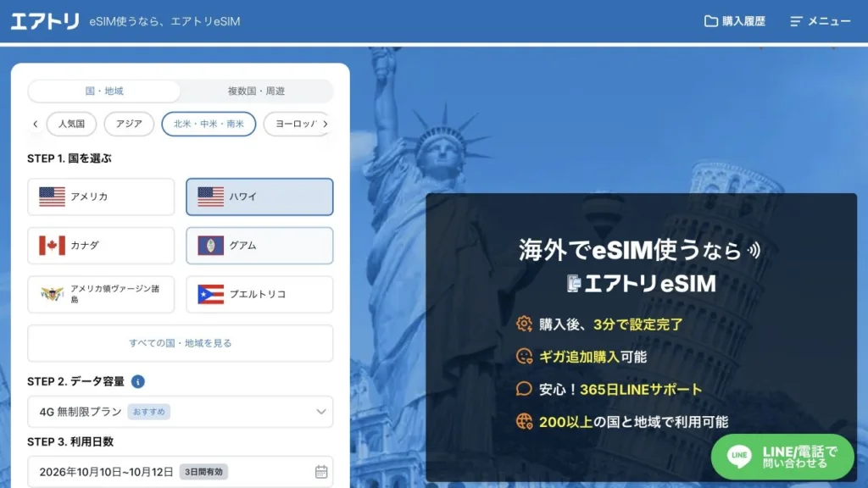Open the メニュー menu label
This screenshot has width=868, height=488.
point(829,21)
